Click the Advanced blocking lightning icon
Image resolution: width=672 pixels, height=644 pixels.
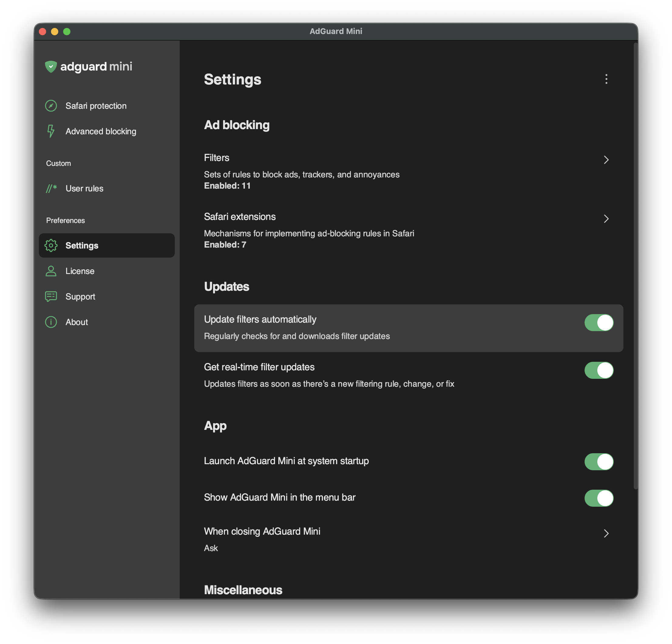click(x=51, y=131)
